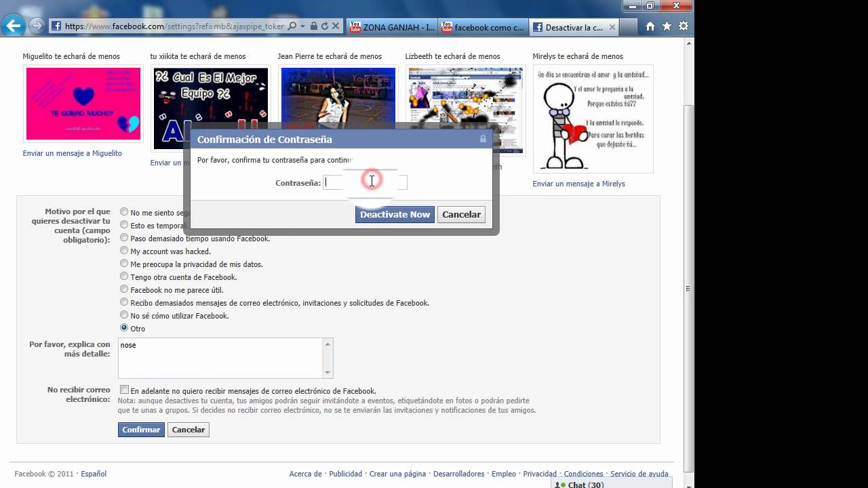The height and width of the screenshot is (488, 868).
Task: Click Cancelar below the deactivation form
Action: (189, 430)
